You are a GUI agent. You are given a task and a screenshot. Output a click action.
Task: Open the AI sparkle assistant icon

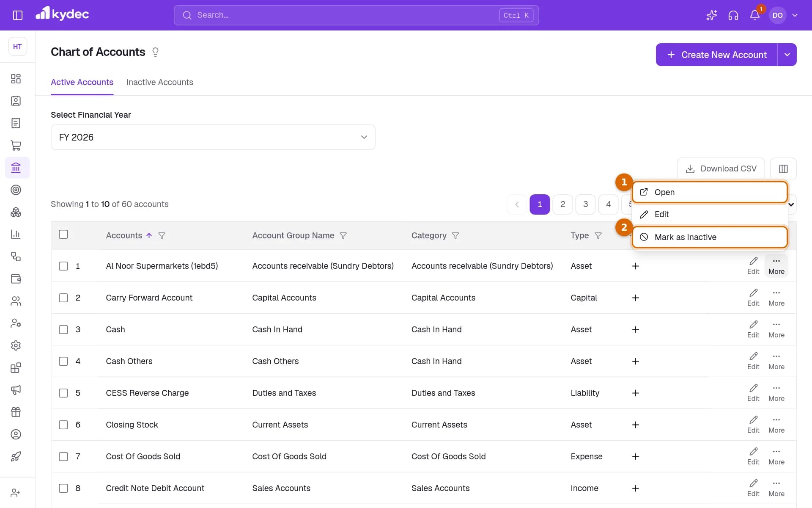coord(711,15)
